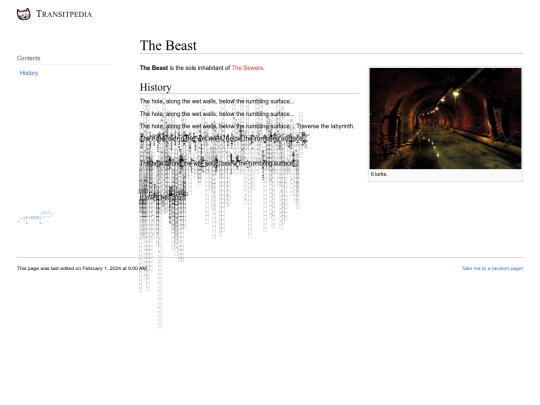The width and height of the screenshot is (540, 405).
Task: Open the Transitpedia home title link
Action: 64,14
